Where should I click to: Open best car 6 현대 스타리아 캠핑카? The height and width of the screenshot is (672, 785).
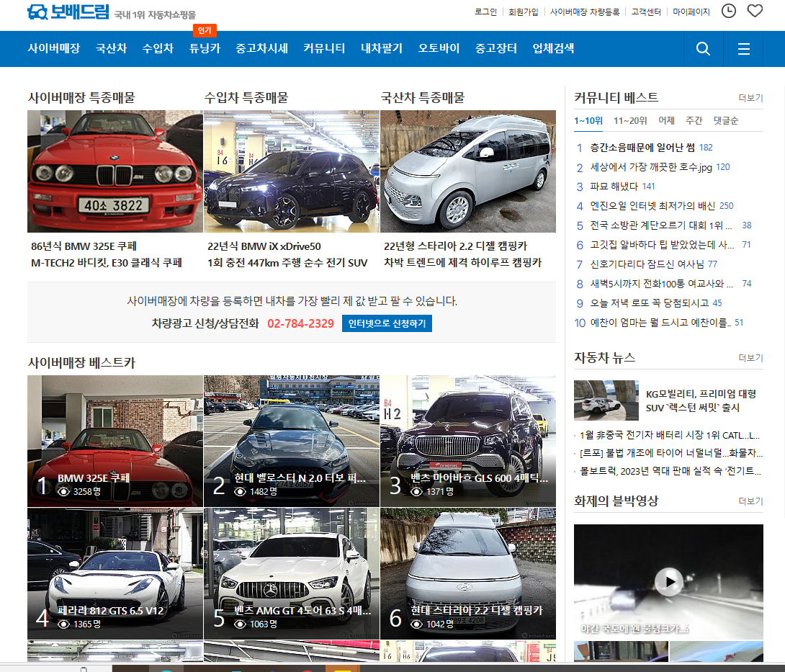coord(468,574)
